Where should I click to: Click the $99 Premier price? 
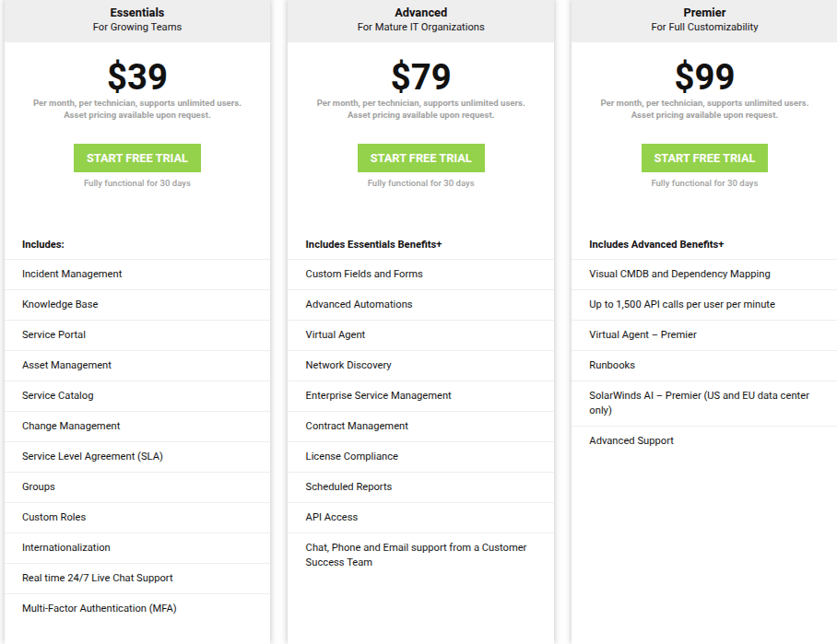point(704,76)
